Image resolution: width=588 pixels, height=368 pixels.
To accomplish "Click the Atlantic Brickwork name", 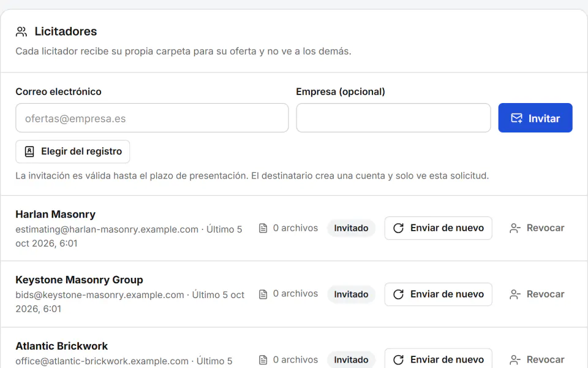I will pos(61,346).
